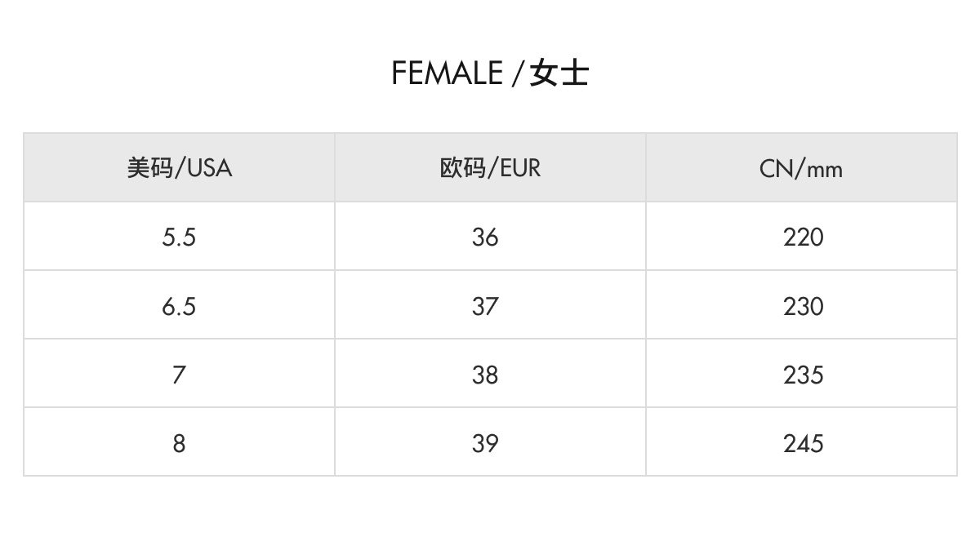Select EUR size 36 cell
Screen dimensions: 980x537
485,237
